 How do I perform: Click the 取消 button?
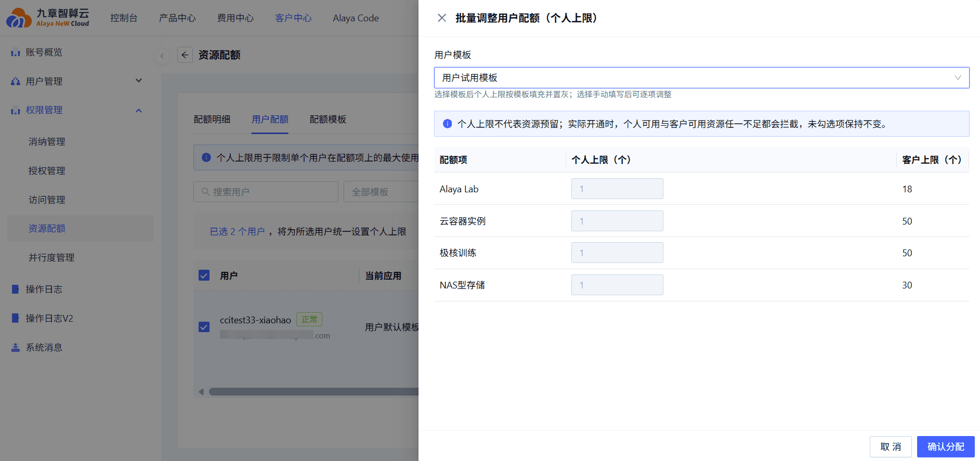pos(891,447)
